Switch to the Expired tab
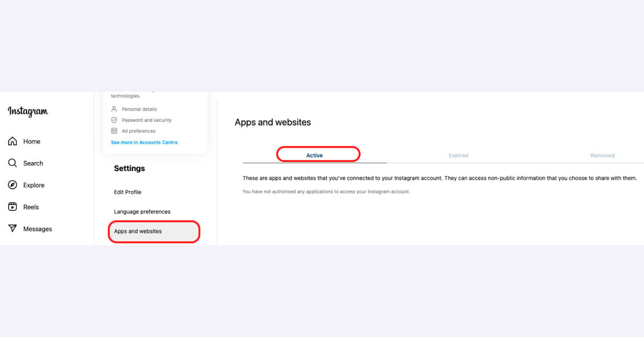Screen dimensions: 644x337 point(458,156)
